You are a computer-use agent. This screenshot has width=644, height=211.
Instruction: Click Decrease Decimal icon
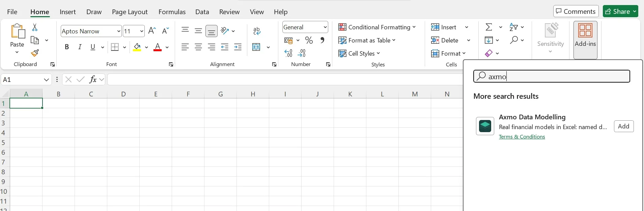pyautogui.click(x=302, y=53)
